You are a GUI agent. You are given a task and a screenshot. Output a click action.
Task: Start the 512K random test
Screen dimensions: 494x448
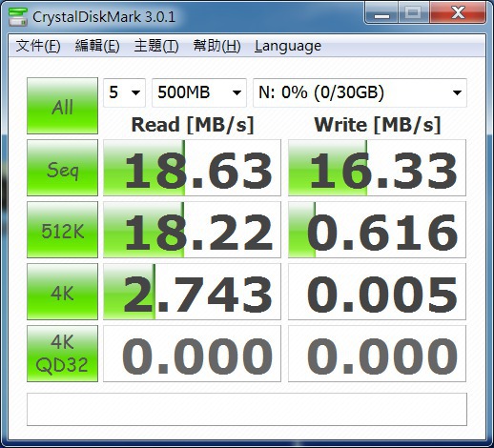click(x=62, y=230)
